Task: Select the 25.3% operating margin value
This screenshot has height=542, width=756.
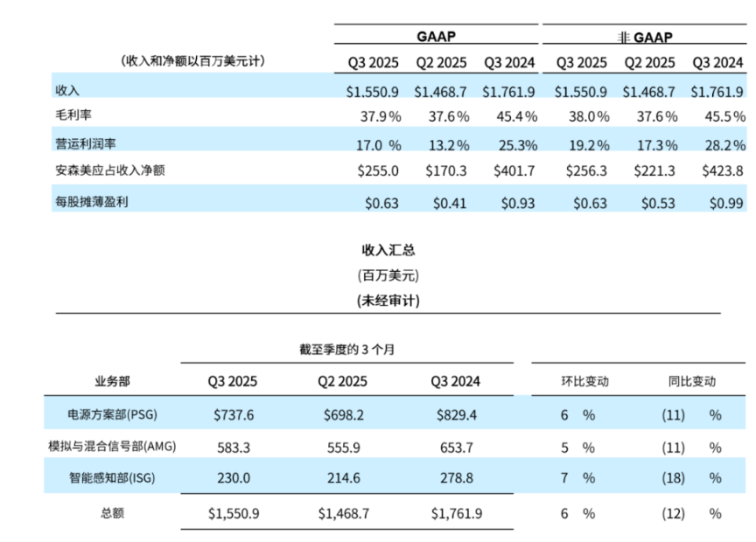Action: coord(518,145)
